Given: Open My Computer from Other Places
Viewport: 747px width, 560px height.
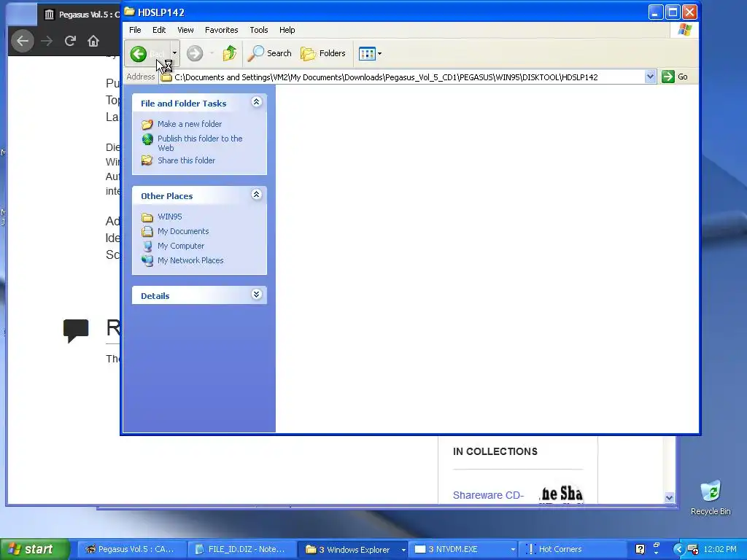Looking at the screenshot, I should [x=181, y=246].
